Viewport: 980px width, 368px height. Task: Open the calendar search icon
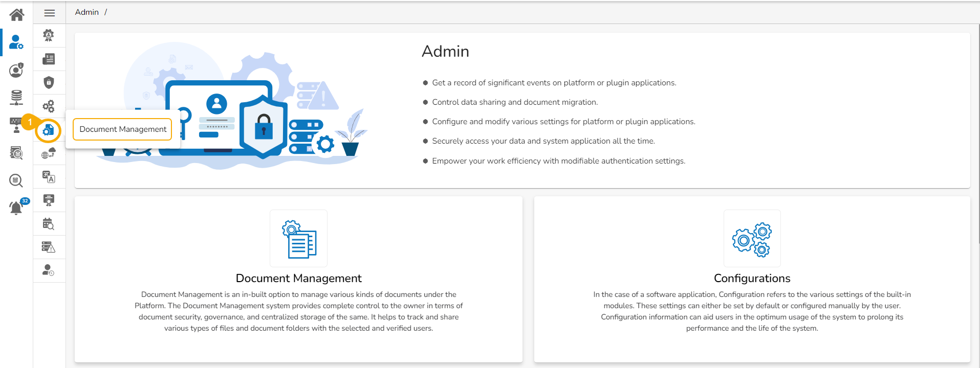[x=49, y=224]
